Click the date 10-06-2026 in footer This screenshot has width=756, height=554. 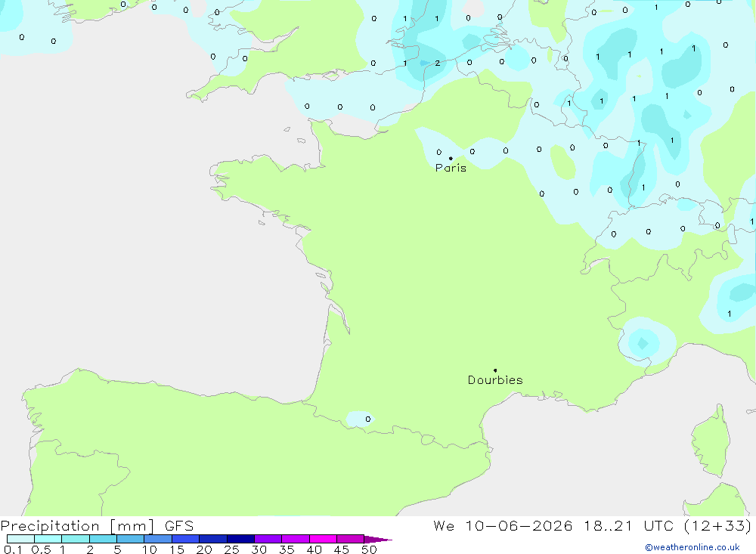(x=519, y=525)
